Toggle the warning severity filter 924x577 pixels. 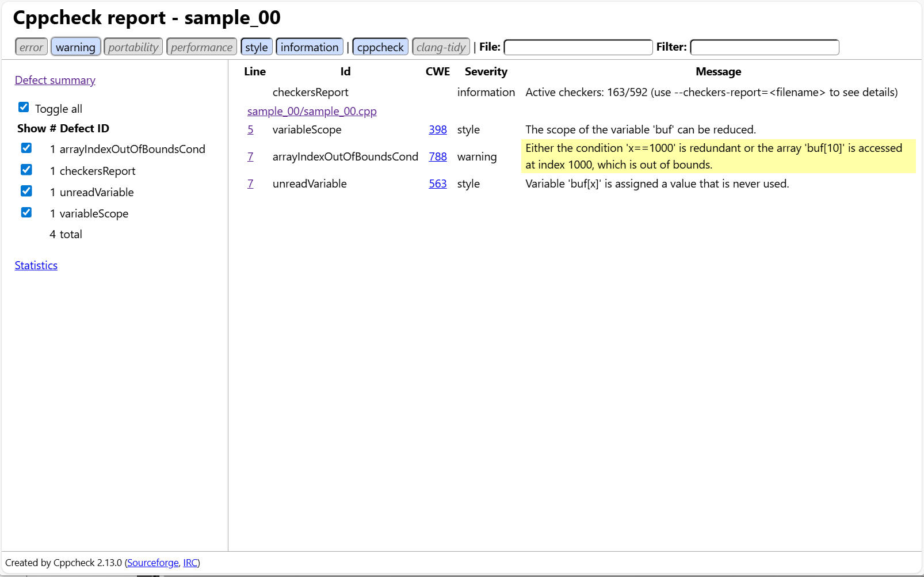click(75, 47)
